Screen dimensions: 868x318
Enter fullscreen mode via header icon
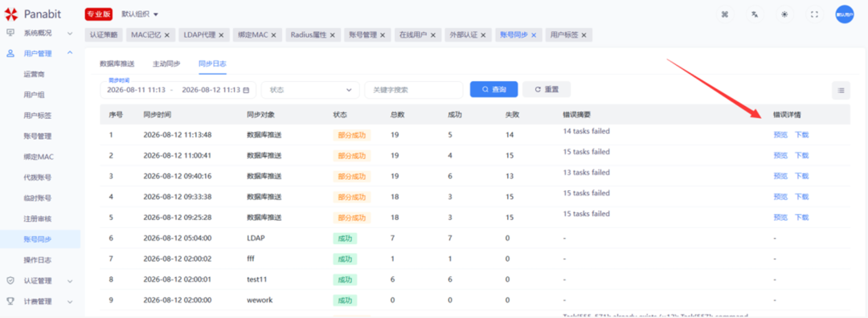click(814, 15)
